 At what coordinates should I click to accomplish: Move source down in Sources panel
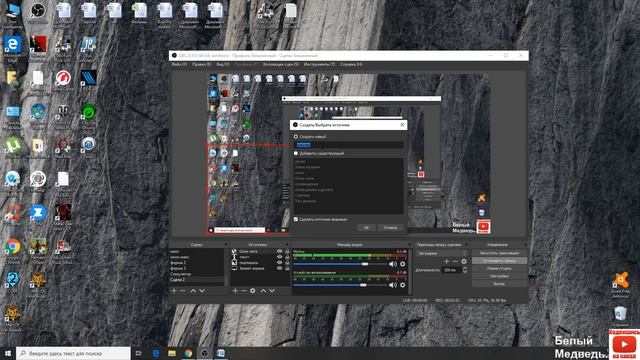click(272, 291)
